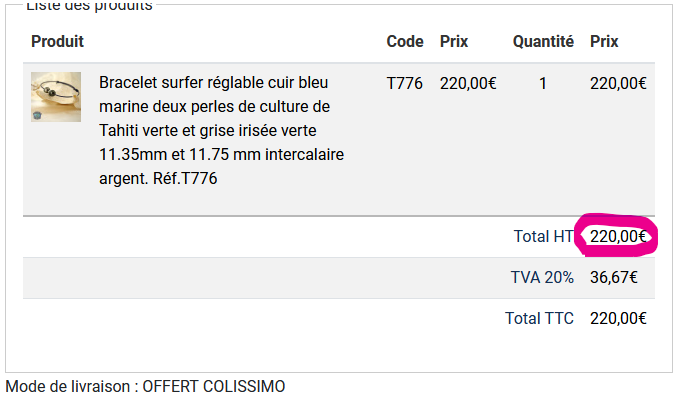Click the Réf.T776 text in description
This screenshot has width=693, height=393.
tap(185, 179)
